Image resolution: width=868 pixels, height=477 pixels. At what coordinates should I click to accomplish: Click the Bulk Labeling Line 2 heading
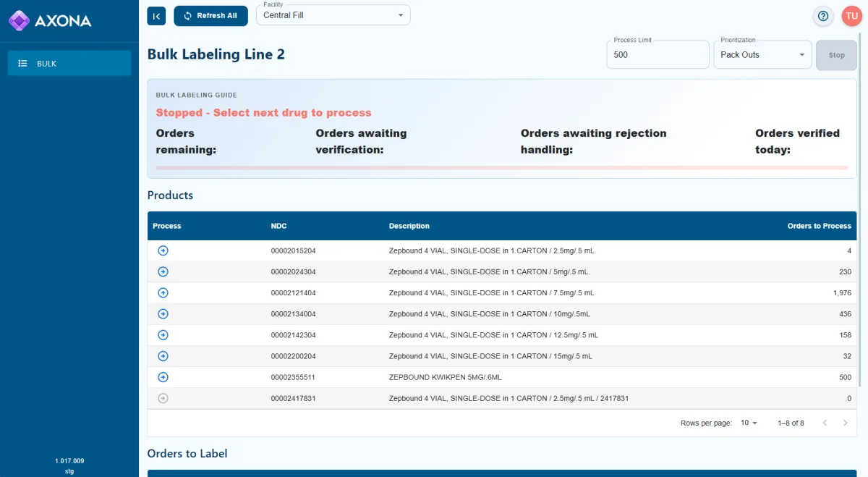point(216,54)
